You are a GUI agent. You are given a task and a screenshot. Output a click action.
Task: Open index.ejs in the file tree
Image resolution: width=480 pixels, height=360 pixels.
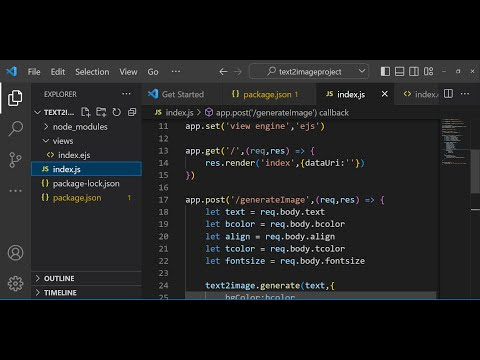click(87, 155)
